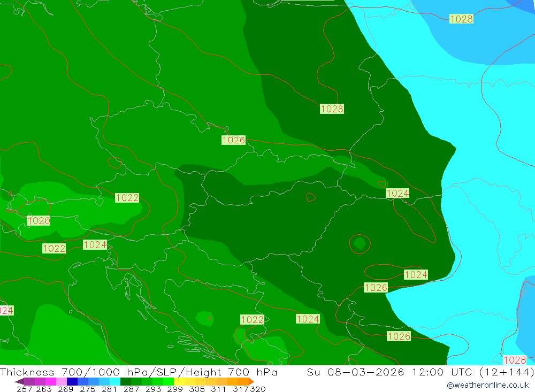Pick the light pink legend swatch

[62, 381]
